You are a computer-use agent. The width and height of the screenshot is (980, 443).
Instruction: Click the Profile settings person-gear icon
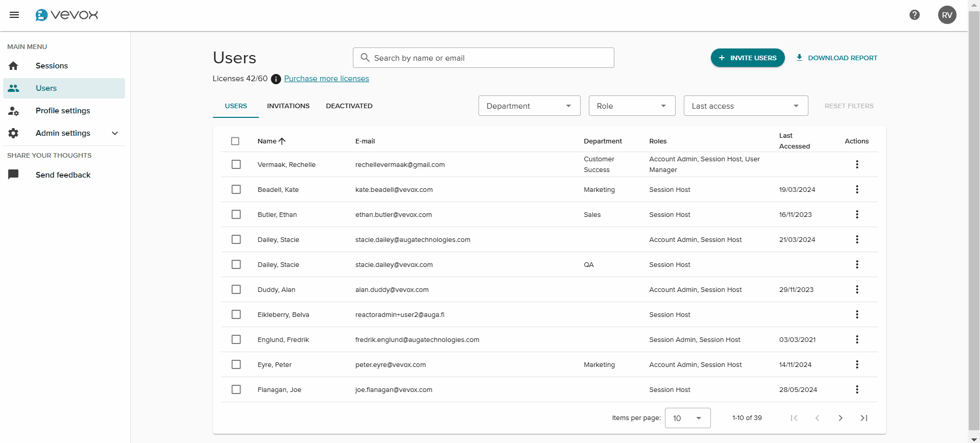coord(13,111)
